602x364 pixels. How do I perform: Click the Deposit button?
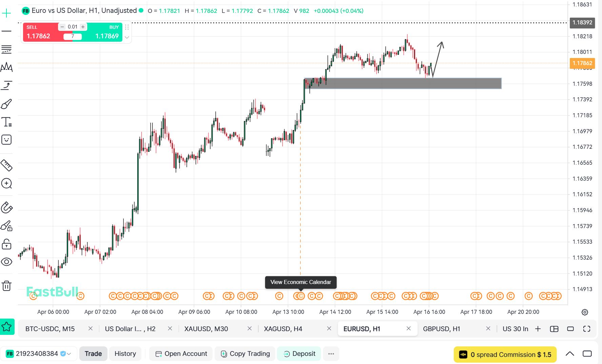[x=299, y=354]
